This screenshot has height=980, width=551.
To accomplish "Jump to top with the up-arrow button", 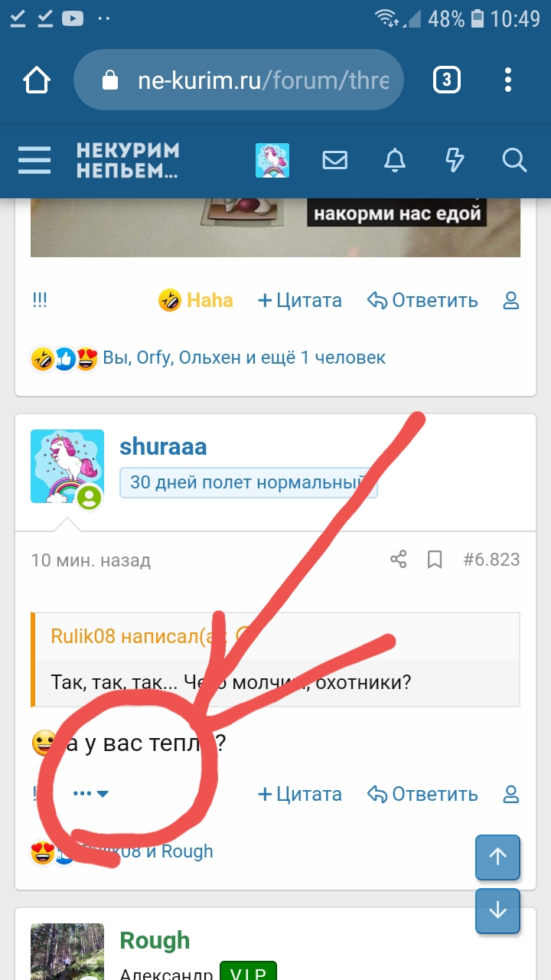I will coord(498,857).
